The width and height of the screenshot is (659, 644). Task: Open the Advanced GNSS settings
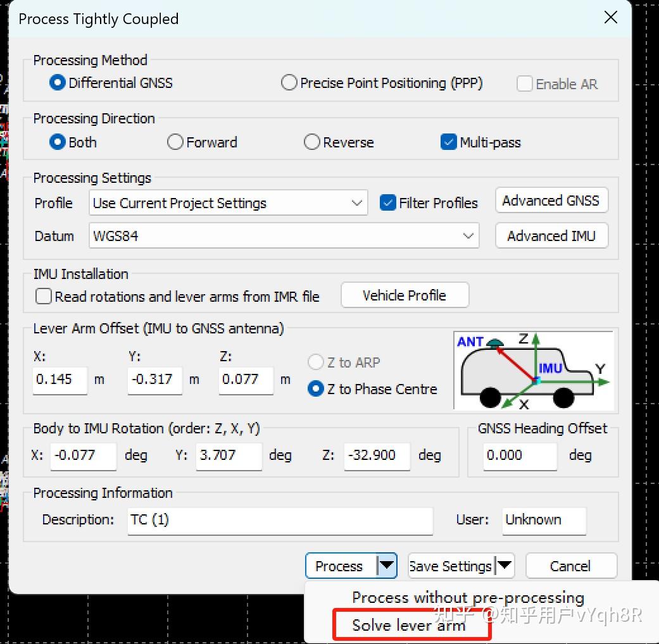coord(551,200)
